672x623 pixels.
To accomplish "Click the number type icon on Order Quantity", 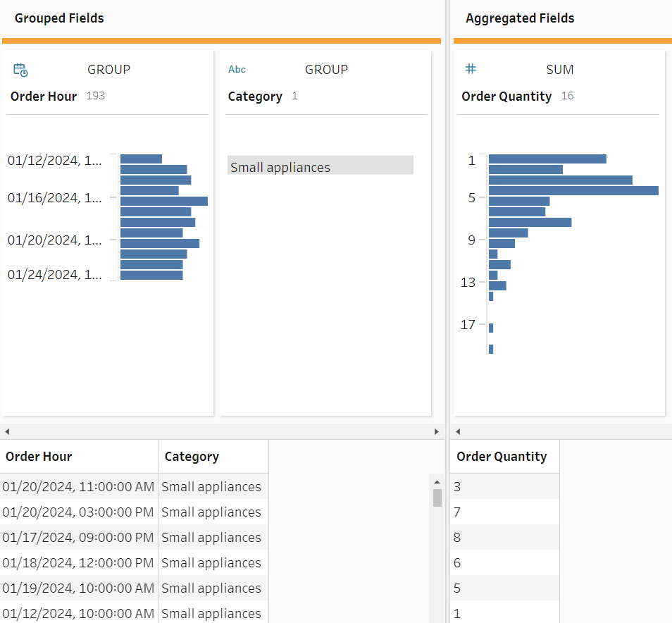I will [471, 69].
